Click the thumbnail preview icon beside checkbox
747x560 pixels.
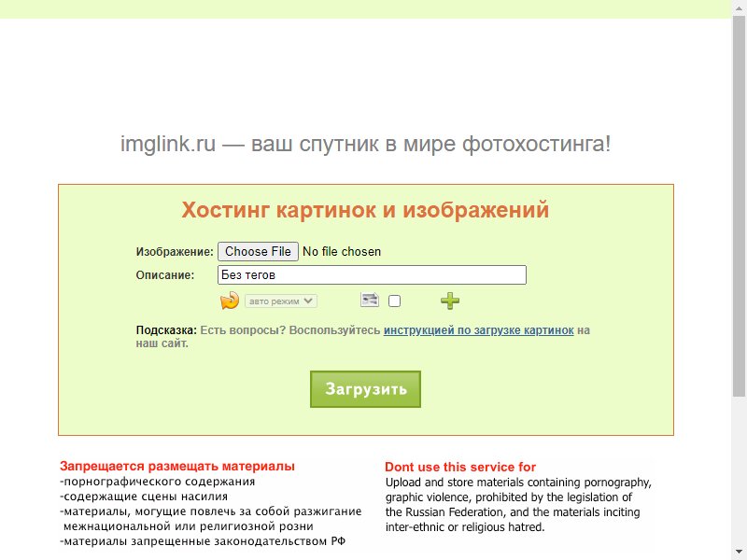pyautogui.click(x=369, y=300)
